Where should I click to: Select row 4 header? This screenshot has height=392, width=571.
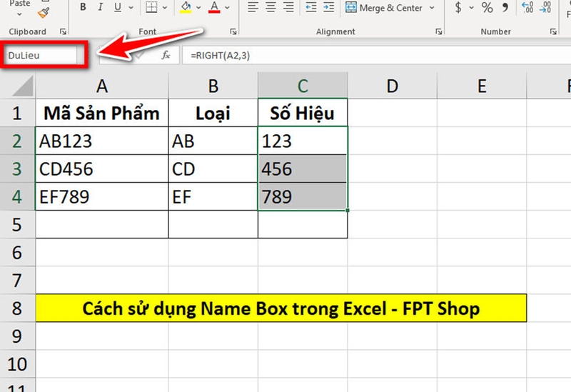coord(17,197)
